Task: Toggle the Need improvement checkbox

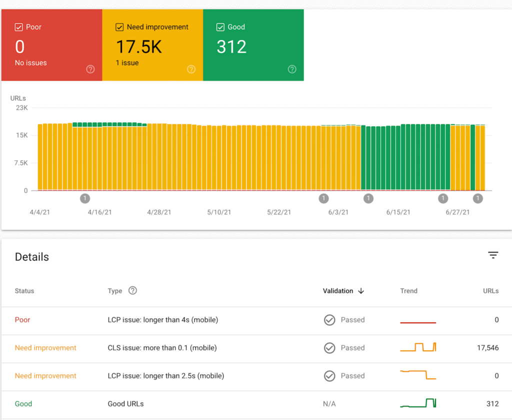Action: click(x=119, y=27)
